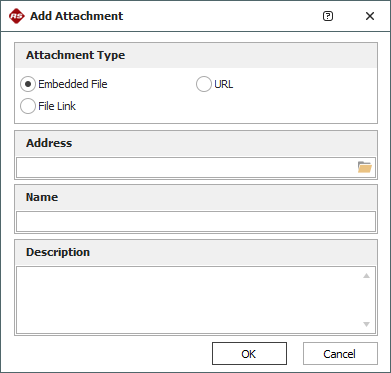Viewport: 391px width, 373px height.
Task: Choose the URL radio button
Action: click(204, 84)
